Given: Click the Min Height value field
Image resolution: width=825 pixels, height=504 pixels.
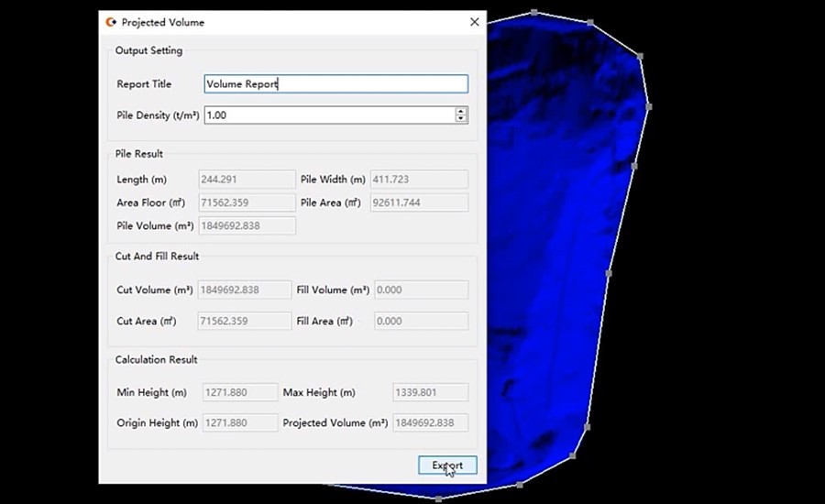Looking at the screenshot, I should [x=239, y=392].
